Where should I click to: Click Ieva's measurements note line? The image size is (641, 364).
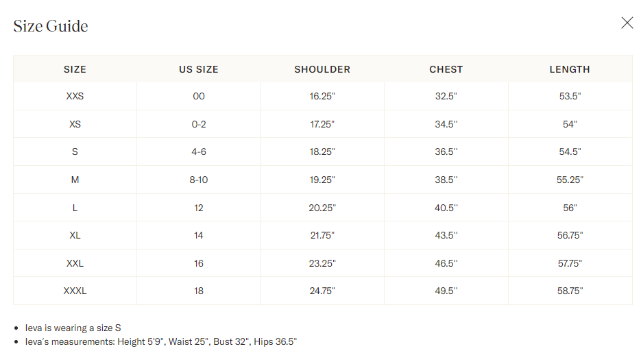tap(161, 341)
